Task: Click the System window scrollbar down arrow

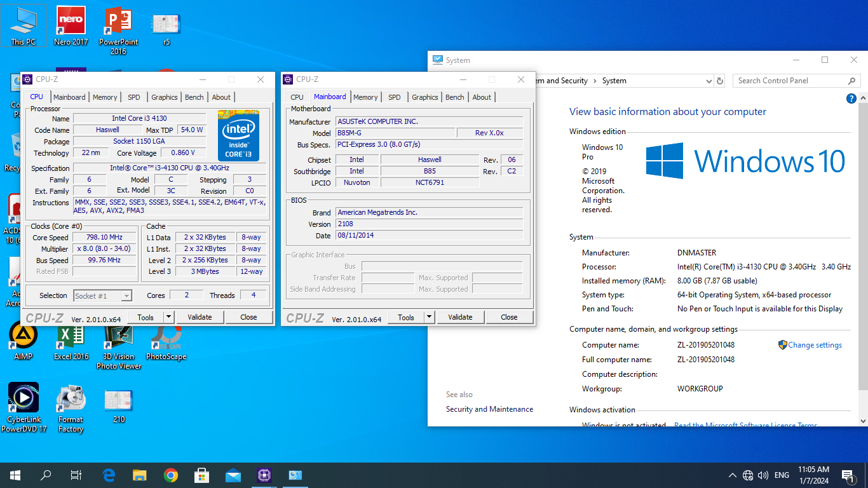Action: pos(863,421)
